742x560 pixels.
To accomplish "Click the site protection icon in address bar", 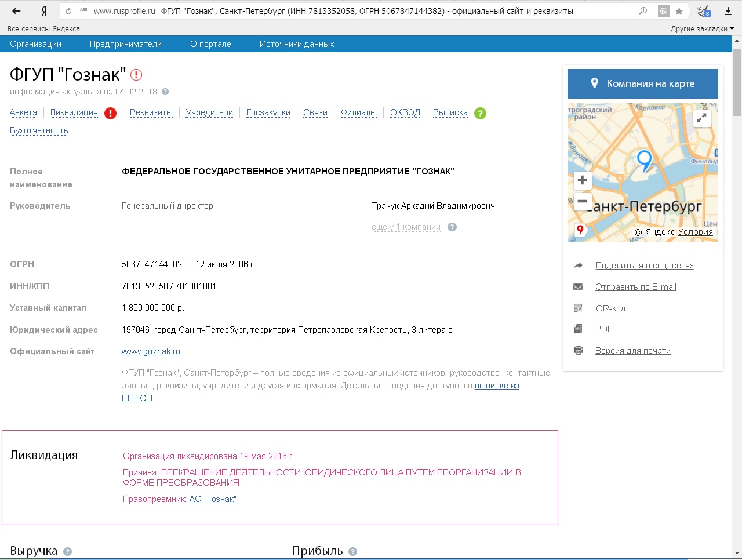I will click(x=664, y=11).
